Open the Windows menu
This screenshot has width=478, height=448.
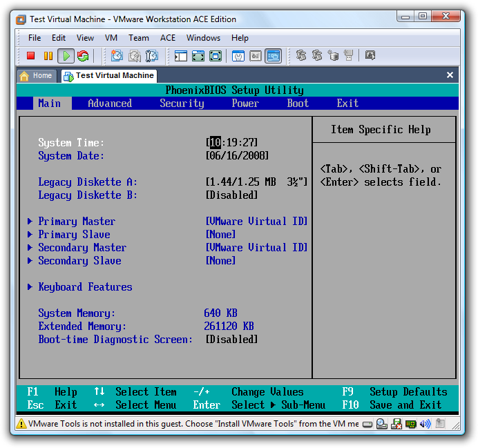(203, 38)
